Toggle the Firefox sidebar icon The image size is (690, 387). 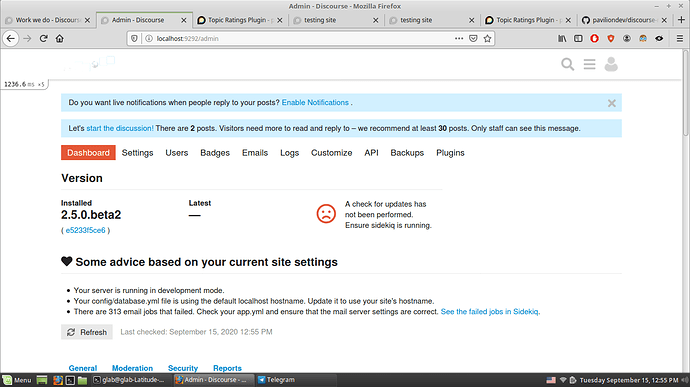pyautogui.click(x=578, y=39)
